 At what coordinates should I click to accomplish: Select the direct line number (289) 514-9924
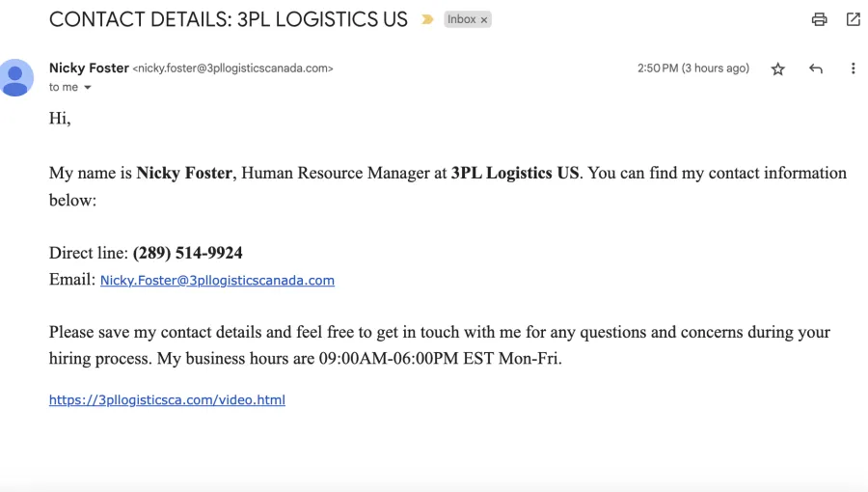point(188,253)
